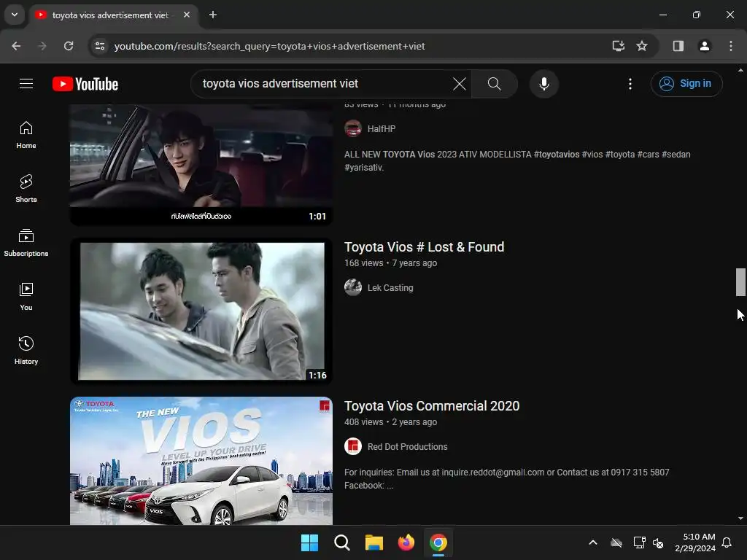Reload the page
This screenshot has height=560, width=747.
click(x=69, y=46)
